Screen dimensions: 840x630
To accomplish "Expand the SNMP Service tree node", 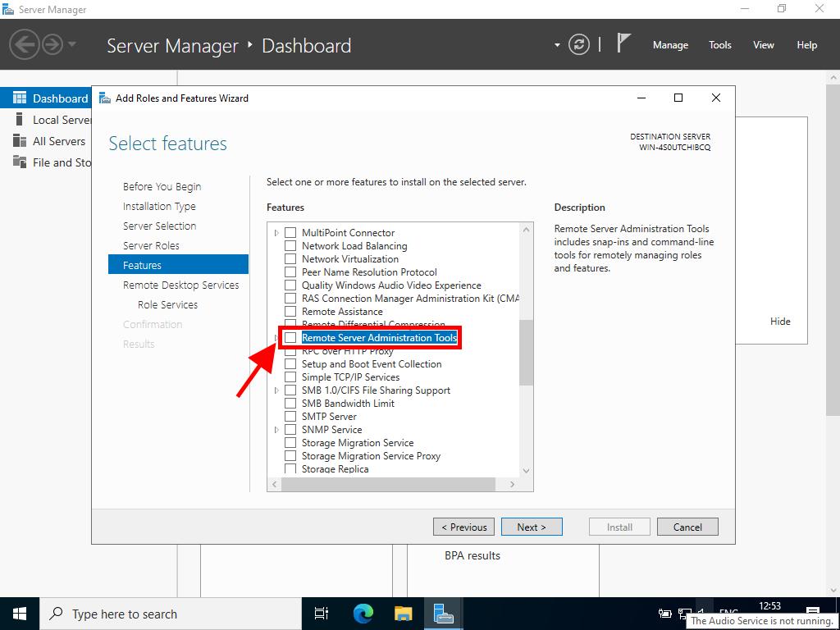I will pos(276,430).
